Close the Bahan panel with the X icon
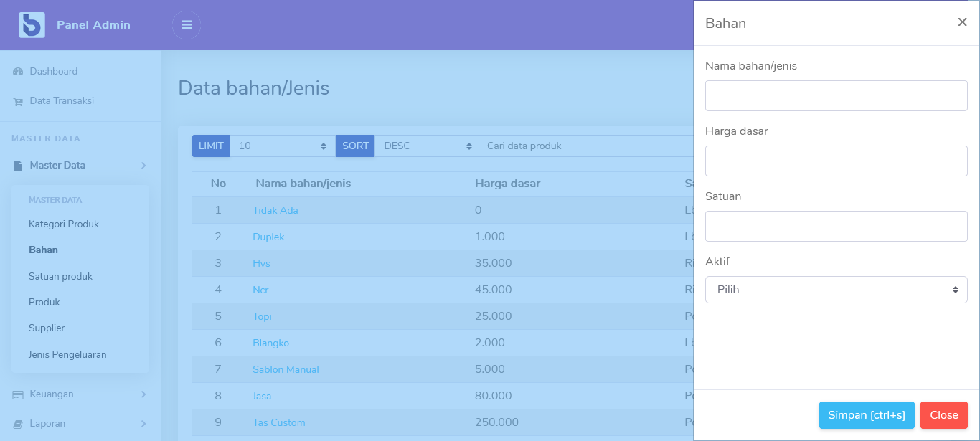The width and height of the screenshot is (980, 441). [x=962, y=22]
